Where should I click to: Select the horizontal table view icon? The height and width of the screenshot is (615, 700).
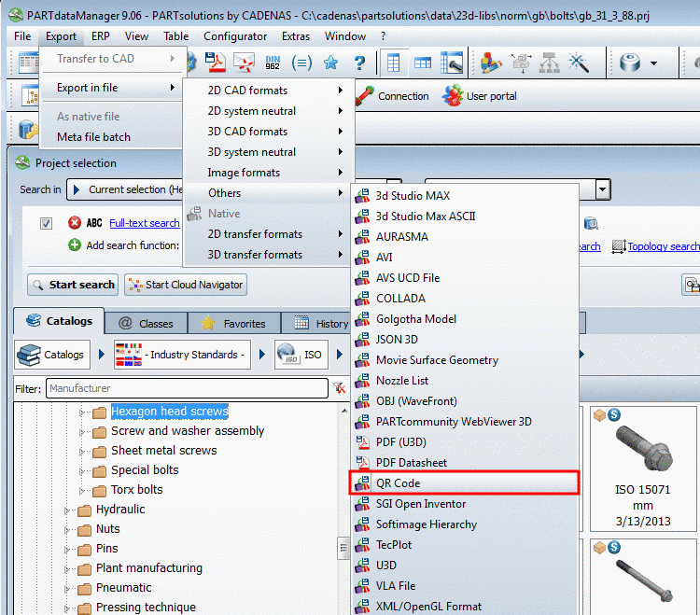click(422, 63)
